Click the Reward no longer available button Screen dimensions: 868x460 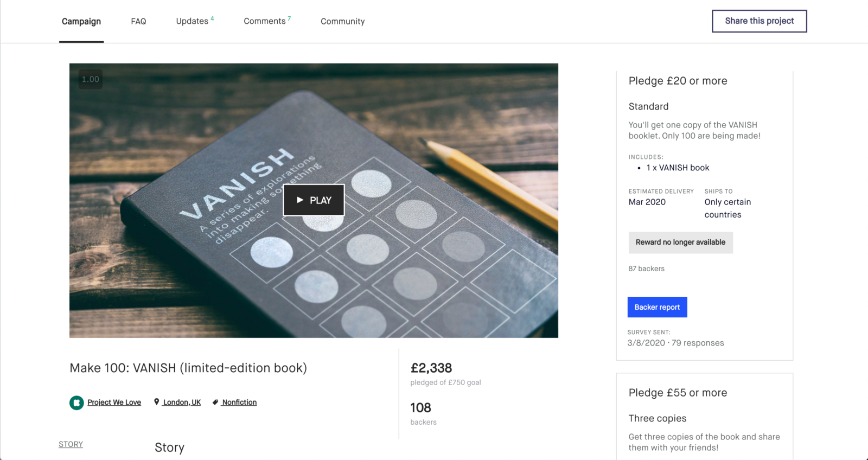[x=680, y=242]
